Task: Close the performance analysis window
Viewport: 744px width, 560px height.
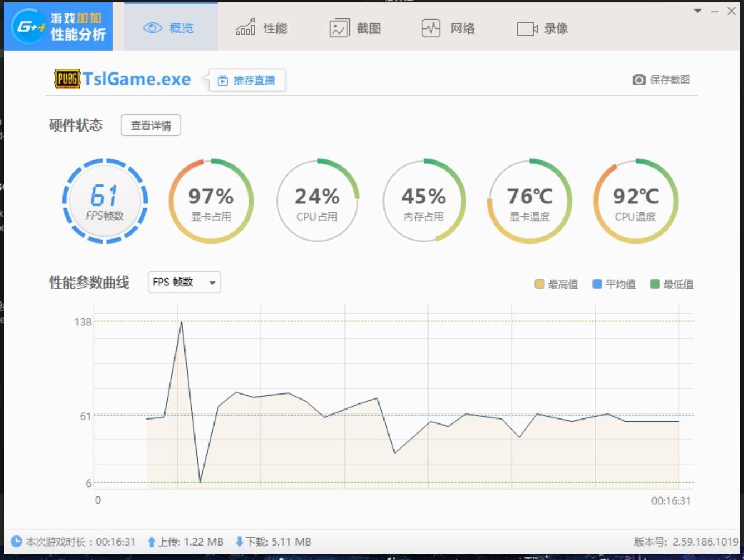Action: [732, 11]
